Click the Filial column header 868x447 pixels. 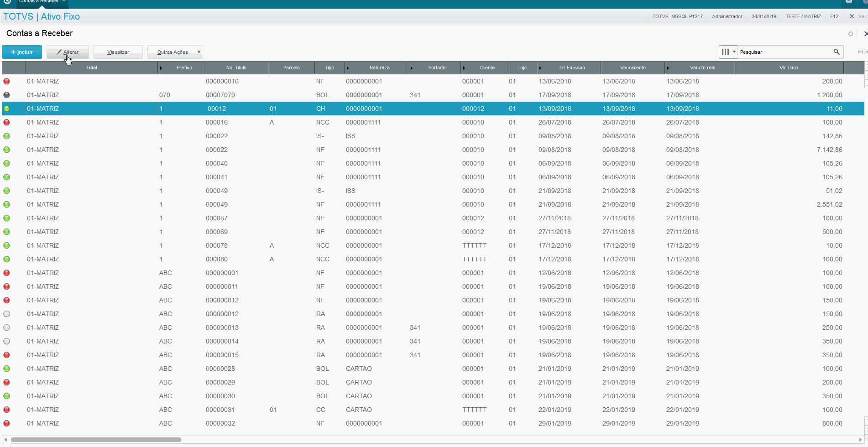(92, 68)
